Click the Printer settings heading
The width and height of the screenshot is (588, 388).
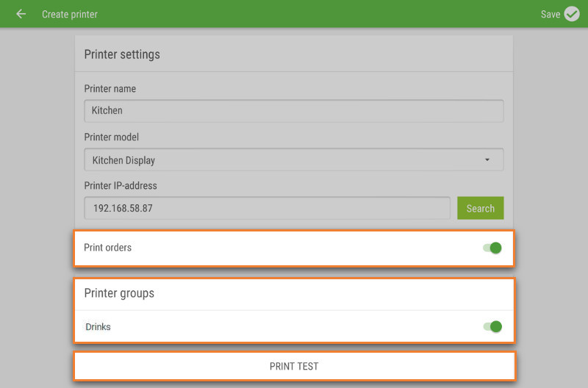[x=122, y=54]
